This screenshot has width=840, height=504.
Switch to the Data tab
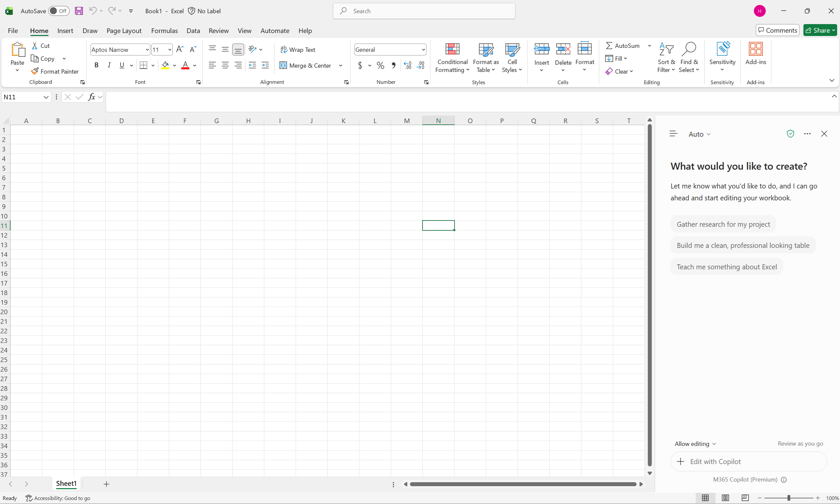(x=193, y=31)
